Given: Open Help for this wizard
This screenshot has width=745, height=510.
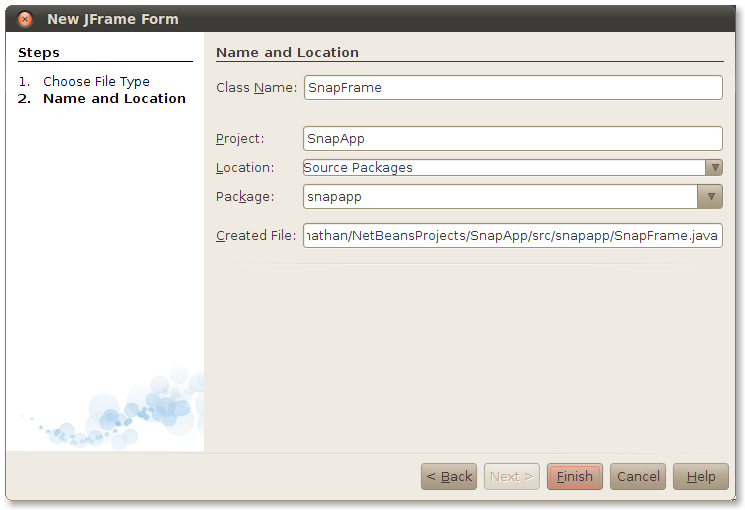Looking at the screenshot, I should point(701,477).
